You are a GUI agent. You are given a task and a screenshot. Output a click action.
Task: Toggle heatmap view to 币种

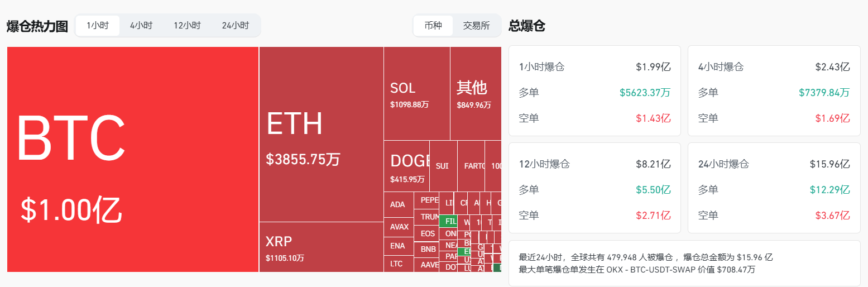point(433,26)
